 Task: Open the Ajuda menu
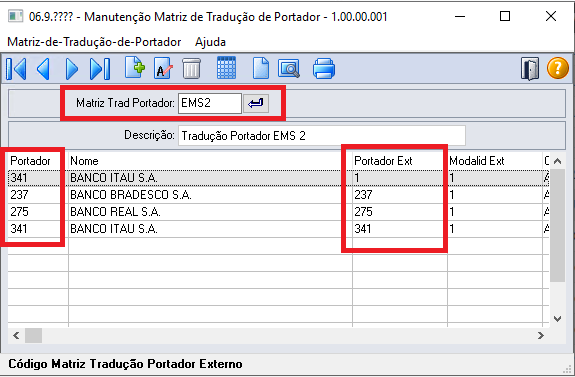[x=210, y=42]
